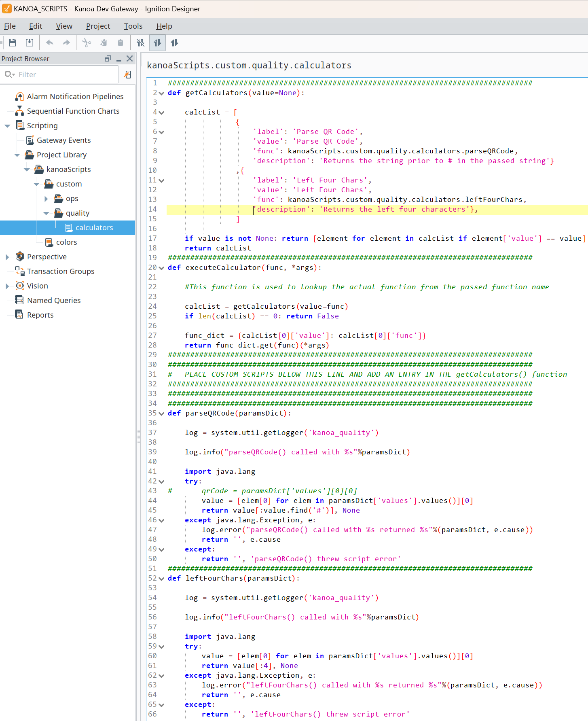588x721 pixels.
Task: Click the Undo arrow icon
Action: [x=50, y=42]
